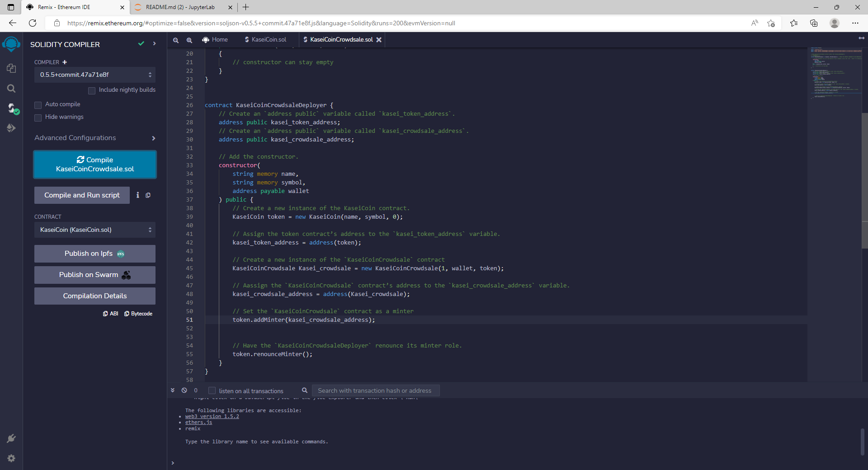868x470 pixels.
Task: Switch to the Home tab
Action: pyautogui.click(x=215, y=40)
